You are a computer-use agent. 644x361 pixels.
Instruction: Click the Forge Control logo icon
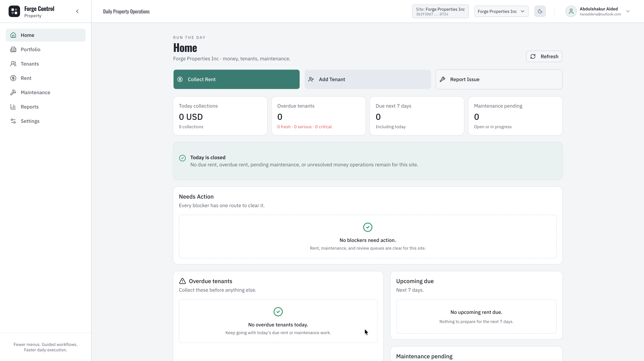coord(14,11)
